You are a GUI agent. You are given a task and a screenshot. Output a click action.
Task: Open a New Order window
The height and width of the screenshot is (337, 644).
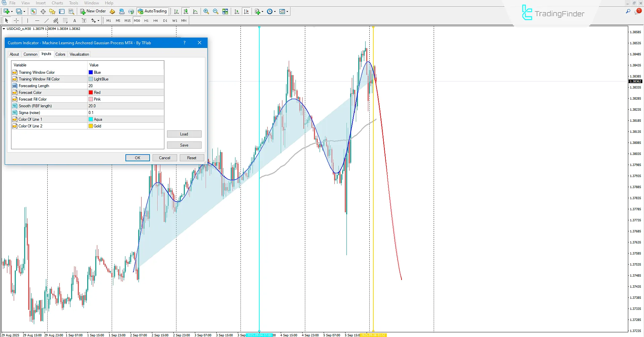(93, 11)
